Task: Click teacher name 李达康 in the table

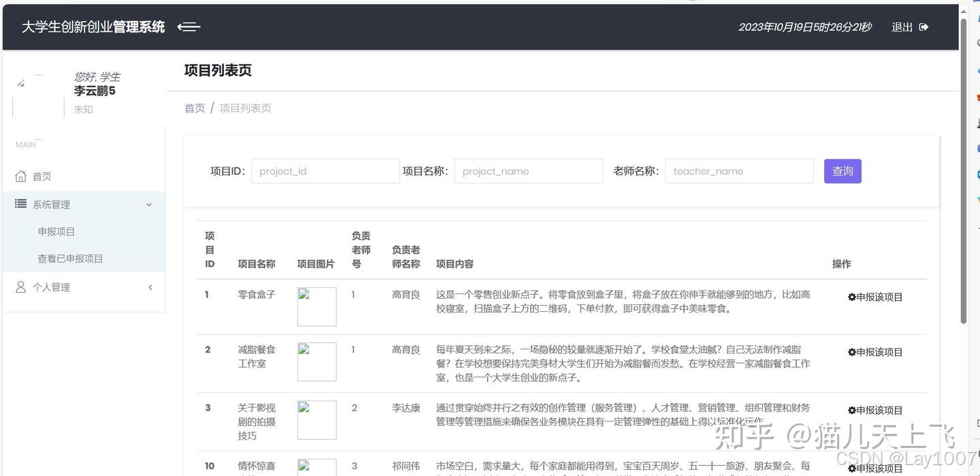Action: (x=406, y=408)
